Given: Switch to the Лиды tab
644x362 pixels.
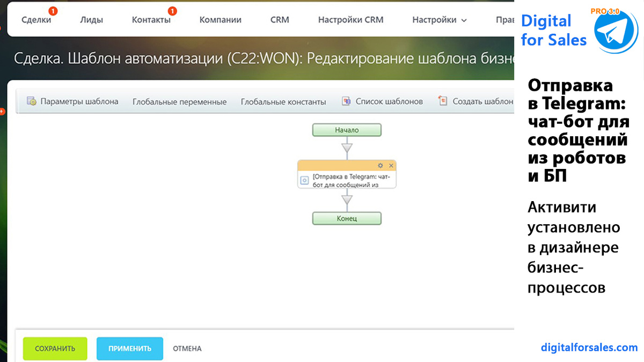Looking at the screenshot, I should pyautogui.click(x=91, y=20).
